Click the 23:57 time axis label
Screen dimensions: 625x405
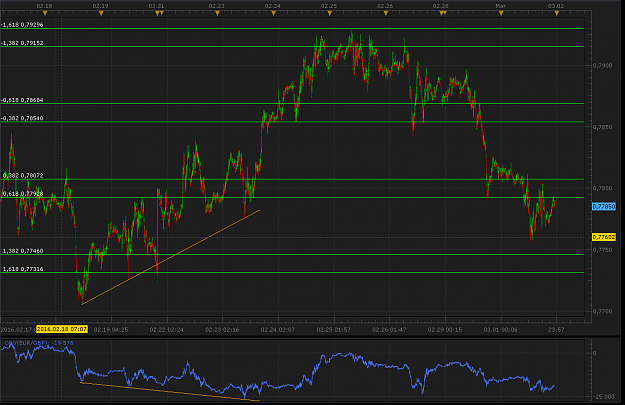coord(556,330)
